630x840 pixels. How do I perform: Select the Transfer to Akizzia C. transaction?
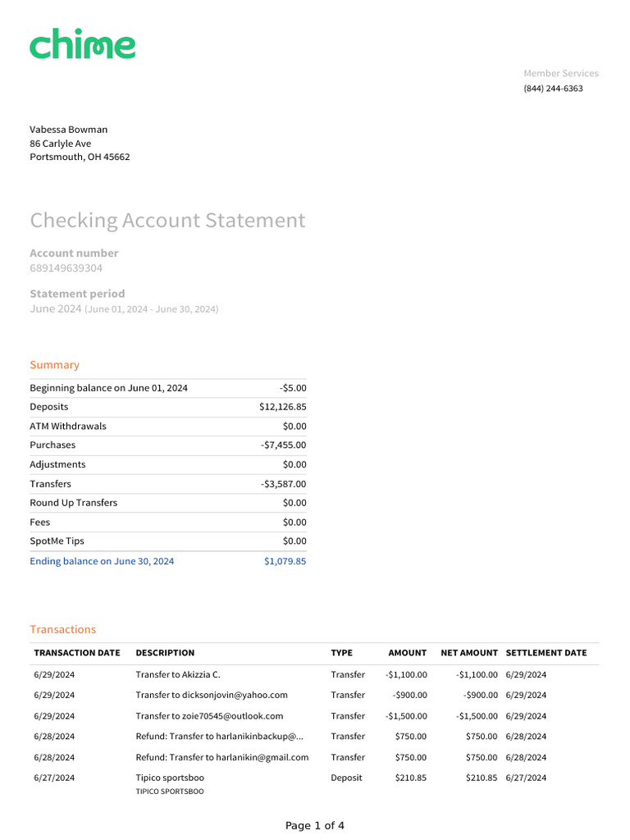click(178, 675)
